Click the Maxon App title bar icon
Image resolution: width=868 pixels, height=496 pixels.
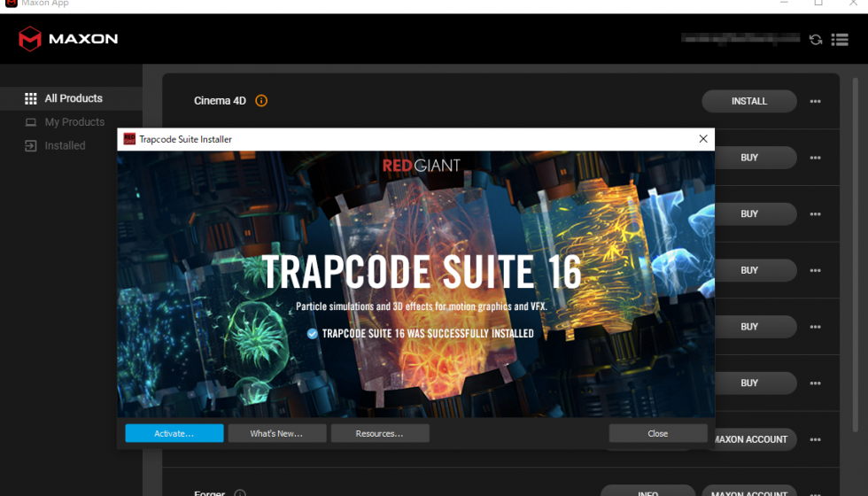point(11,3)
